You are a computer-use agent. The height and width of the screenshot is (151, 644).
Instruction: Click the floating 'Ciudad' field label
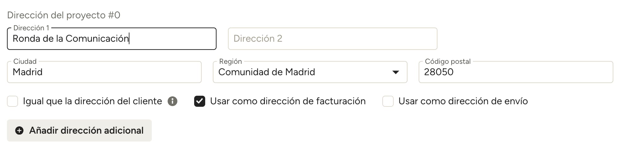[25, 61]
